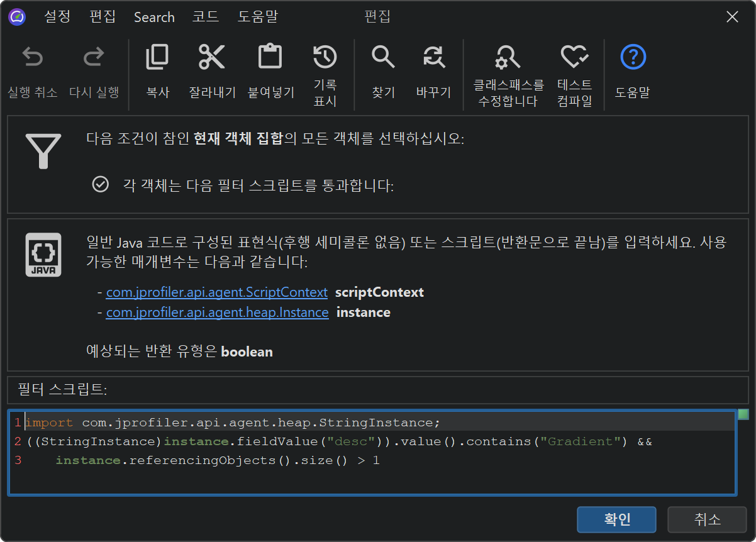Confirm with the 확인 button
Image resolution: width=756 pixels, height=542 pixels.
pos(616,519)
